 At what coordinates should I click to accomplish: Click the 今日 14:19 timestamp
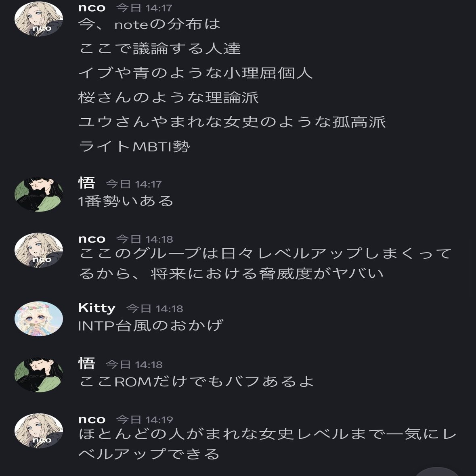[145, 420]
